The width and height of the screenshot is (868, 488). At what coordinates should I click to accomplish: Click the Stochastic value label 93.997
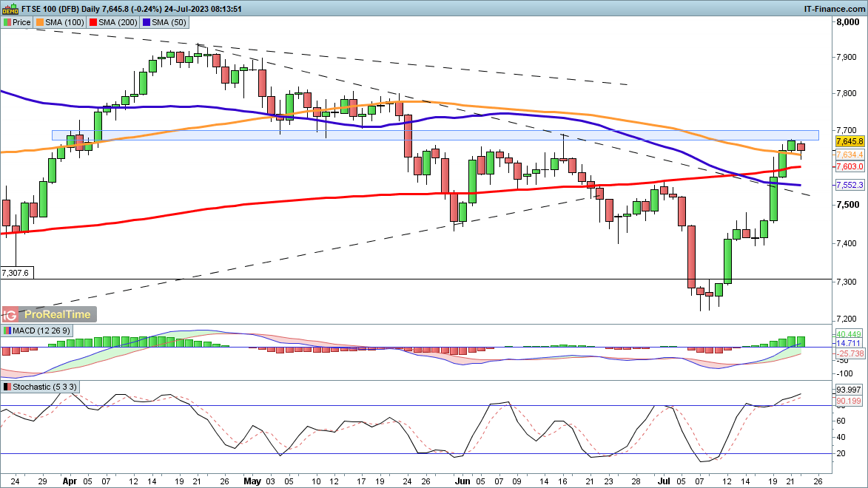(x=849, y=390)
